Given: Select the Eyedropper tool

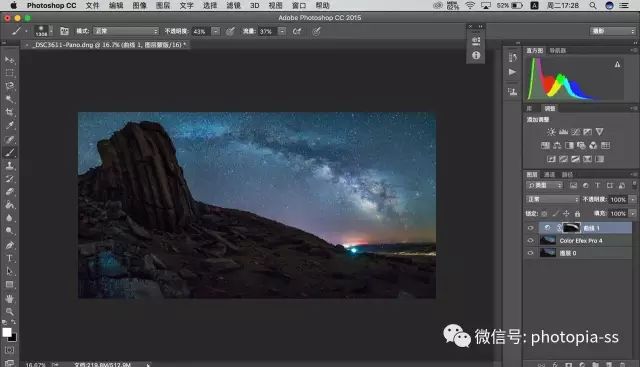Looking at the screenshot, I should click(x=9, y=125).
